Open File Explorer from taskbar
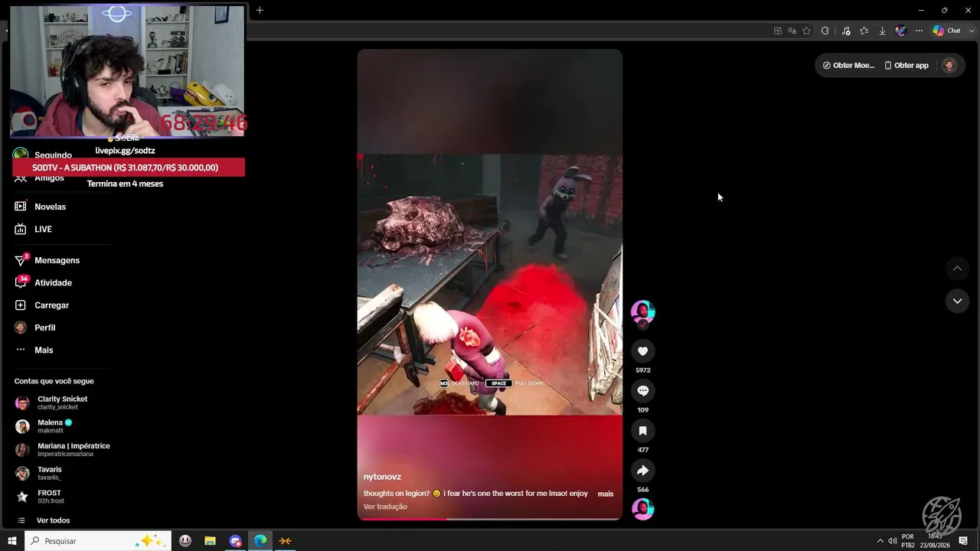Screen dimensions: 980x551 click(210, 541)
